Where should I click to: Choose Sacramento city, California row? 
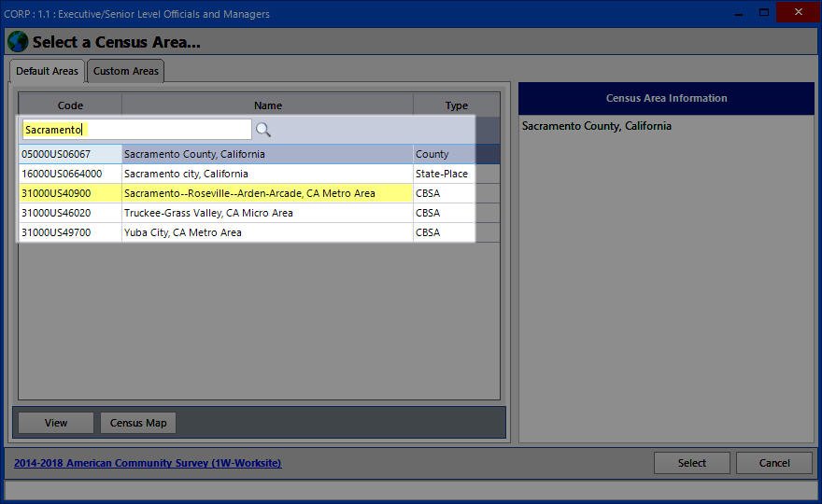[x=267, y=174]
